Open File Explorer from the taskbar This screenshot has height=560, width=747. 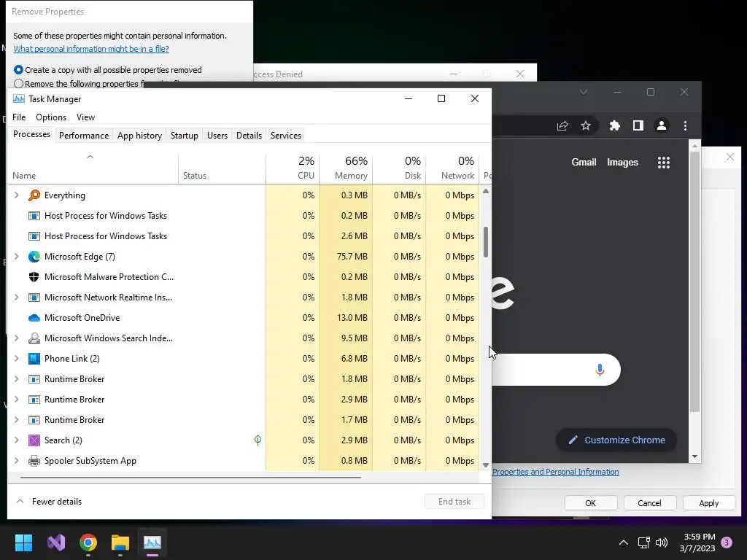(x=120, y=542)
